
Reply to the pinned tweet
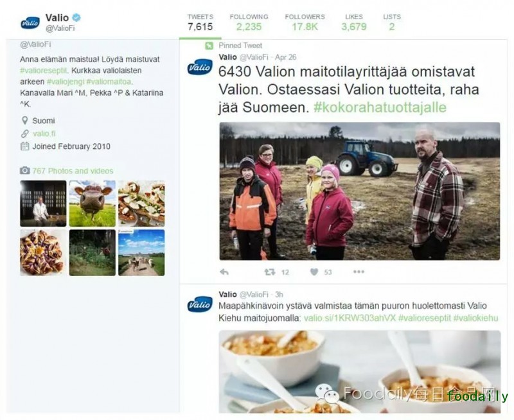click(x=224, y=272)
